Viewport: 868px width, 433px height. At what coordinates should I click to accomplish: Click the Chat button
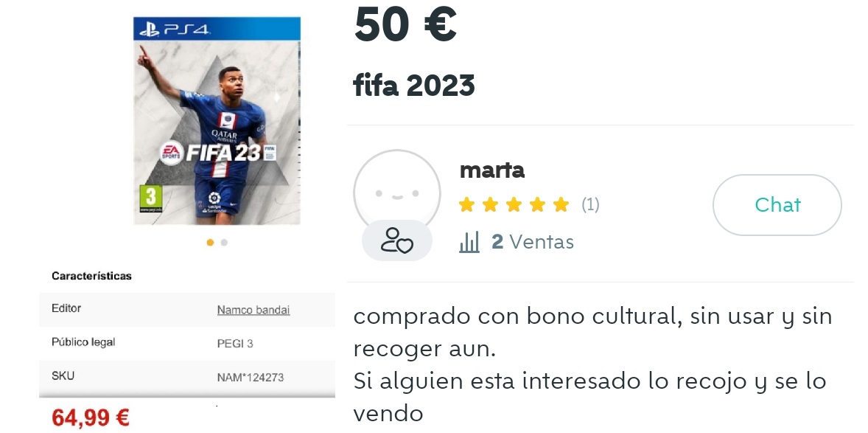click(777, 205)
